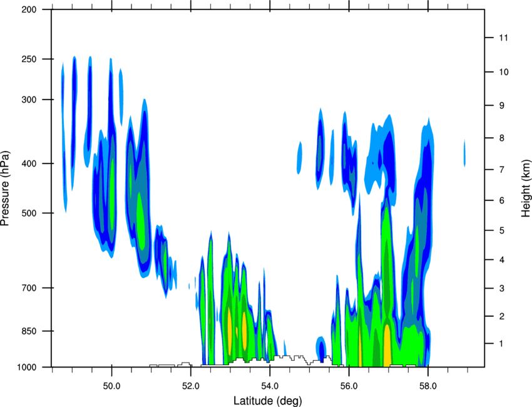Click the Height (km) axis title

pyautogui.click(x=526, y=188)
